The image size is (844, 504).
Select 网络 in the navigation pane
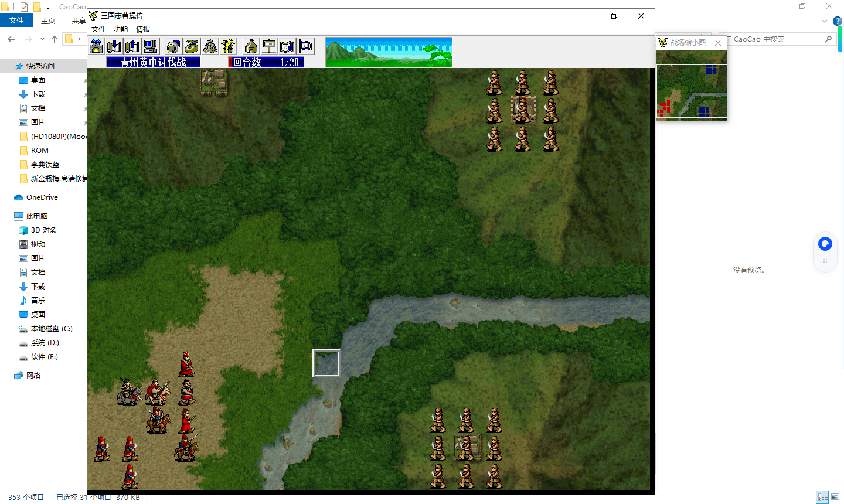33,376
